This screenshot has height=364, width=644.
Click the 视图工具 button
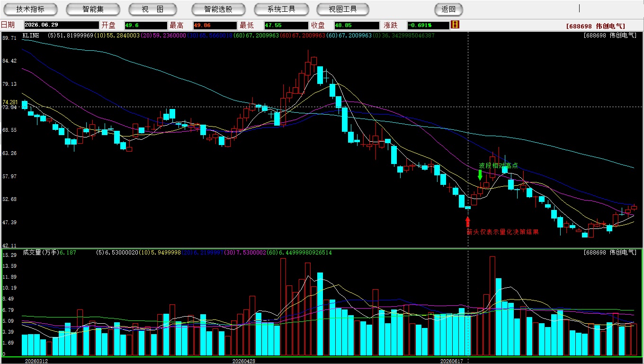343,9
